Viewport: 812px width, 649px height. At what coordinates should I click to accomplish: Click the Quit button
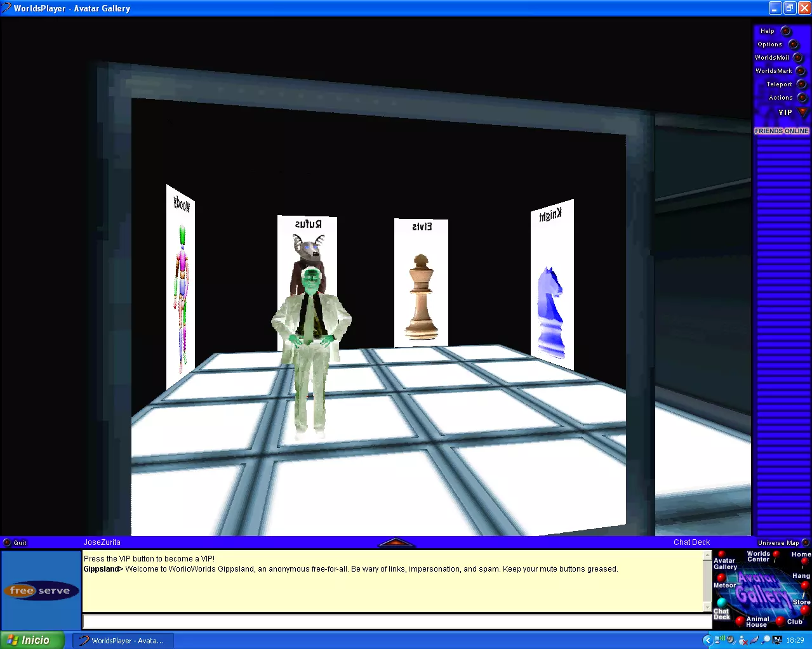pos(7,542)
